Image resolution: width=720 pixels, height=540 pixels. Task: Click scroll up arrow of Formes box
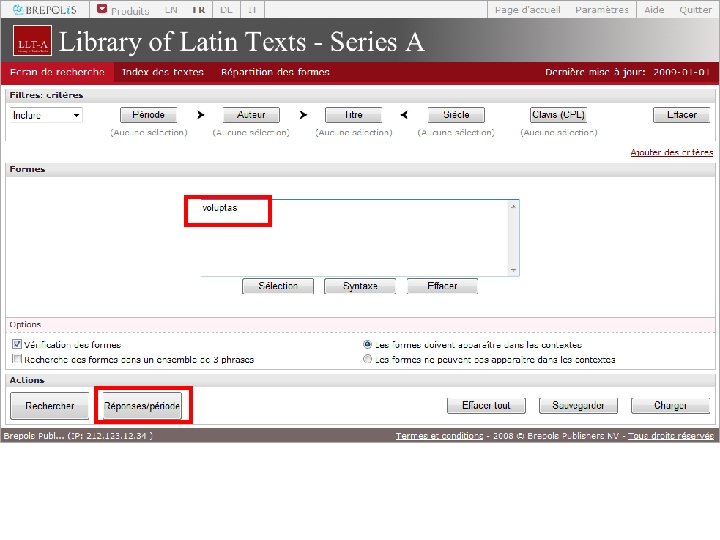click(x=513, y=207)
